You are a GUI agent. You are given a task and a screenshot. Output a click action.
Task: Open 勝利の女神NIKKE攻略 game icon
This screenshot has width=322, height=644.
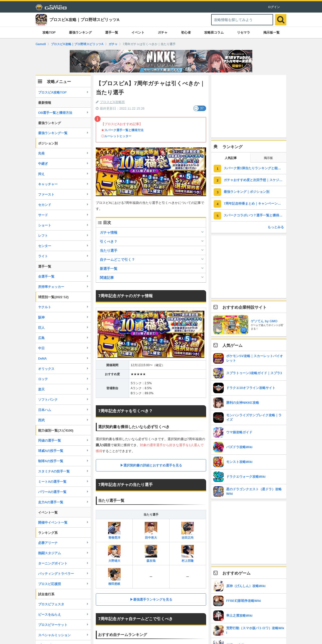[218, 403]
